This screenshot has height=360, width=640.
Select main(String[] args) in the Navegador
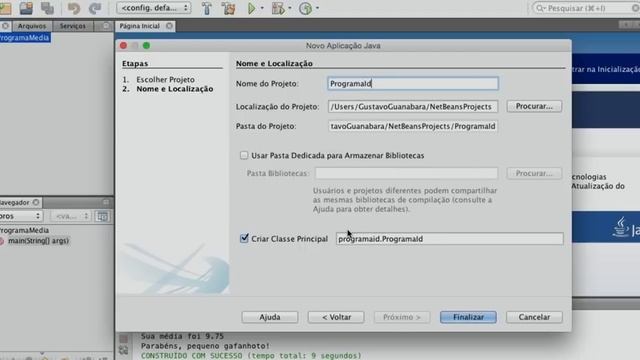tap(38, 241)
